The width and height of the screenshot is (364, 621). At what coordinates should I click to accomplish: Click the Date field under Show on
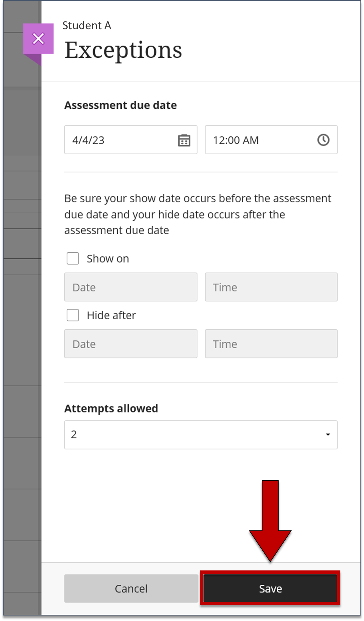[x=131, y=287]
